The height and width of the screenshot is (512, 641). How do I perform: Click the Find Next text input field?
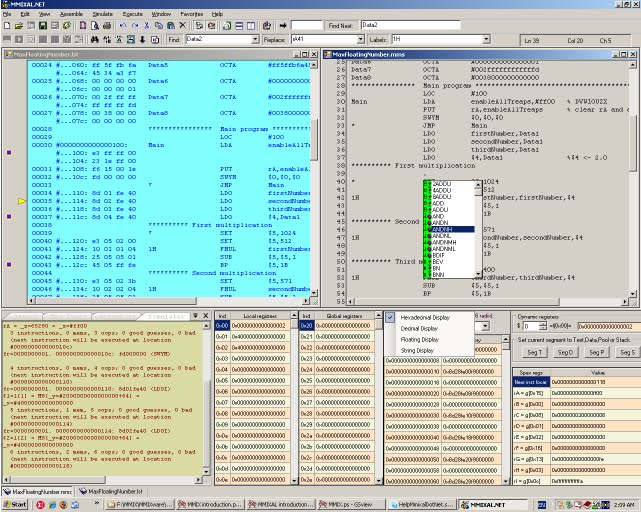point(410,25)
